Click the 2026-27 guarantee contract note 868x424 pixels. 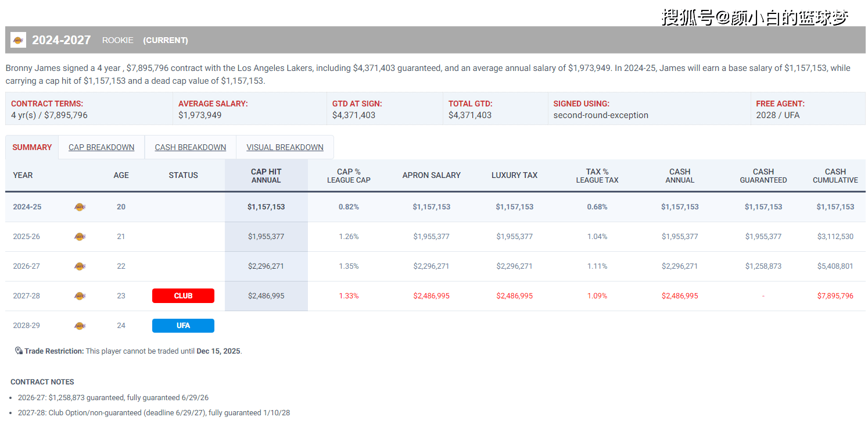click(113, 398)
